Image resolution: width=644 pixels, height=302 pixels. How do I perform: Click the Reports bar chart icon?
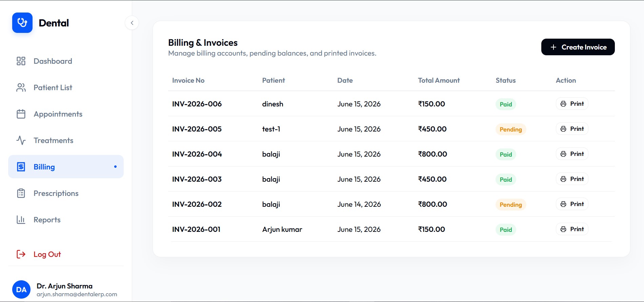[x=21, y=220]
